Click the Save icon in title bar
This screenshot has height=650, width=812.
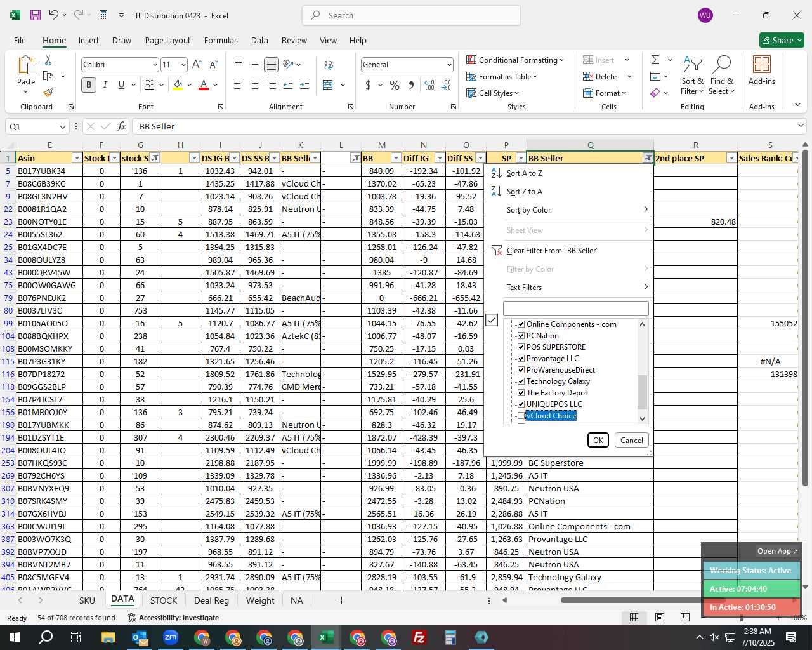pyautogui.click(x=36, y=15)
